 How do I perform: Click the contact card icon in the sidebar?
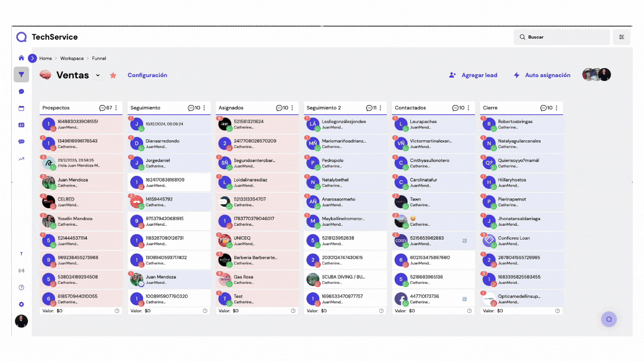(x=21, y=125)
